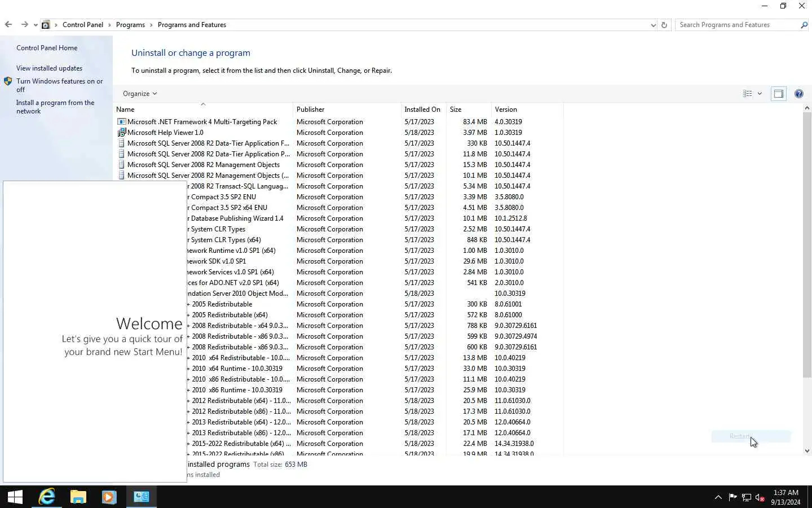
Task: Click the Microsoft Help Viewer icon
Action: tap(121, 133)
